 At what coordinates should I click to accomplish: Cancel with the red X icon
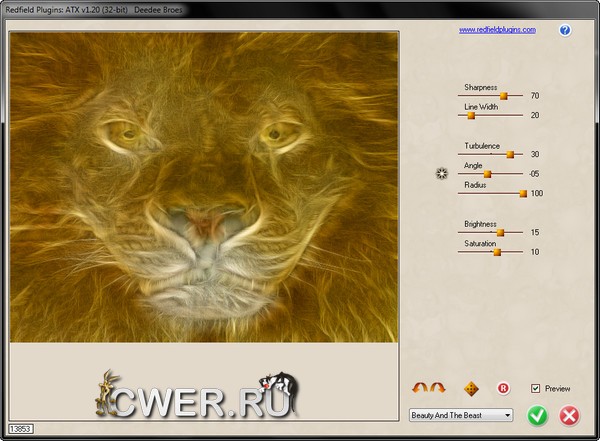[569, 415]
